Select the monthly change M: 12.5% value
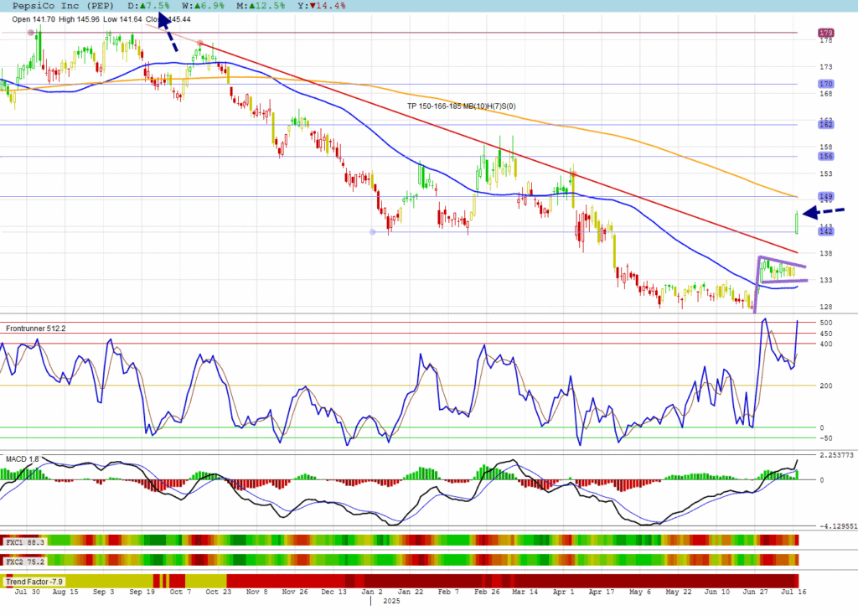 [x=261, y=6]
